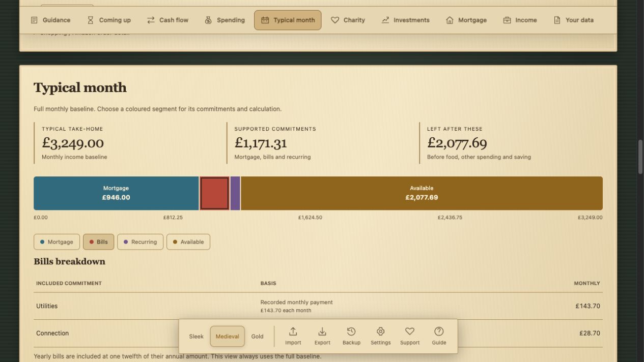Image resolution: width=644 pixels, height=362 pixels.
Task: Go to the Cash flow tab
Action: [167, 20]
